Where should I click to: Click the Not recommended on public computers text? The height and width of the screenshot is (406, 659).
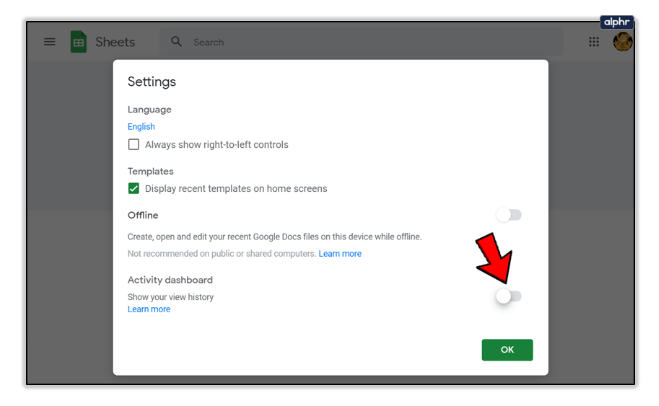[221, 254]
